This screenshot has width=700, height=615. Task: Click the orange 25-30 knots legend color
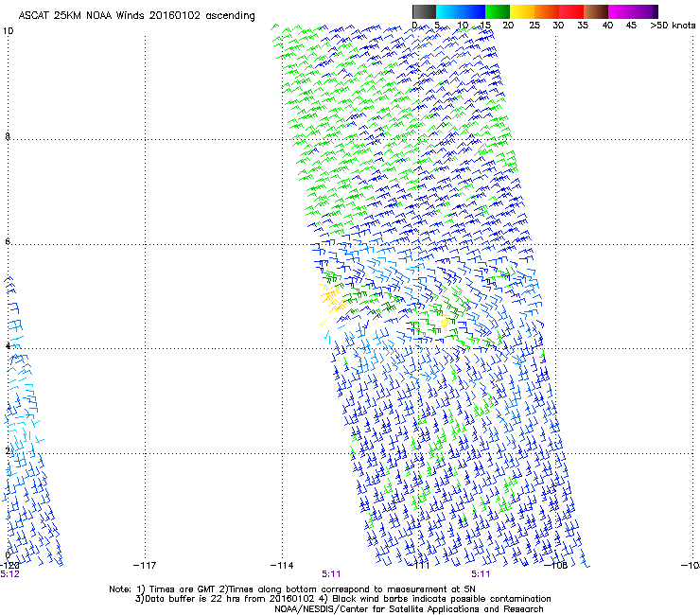click(547, 11)
